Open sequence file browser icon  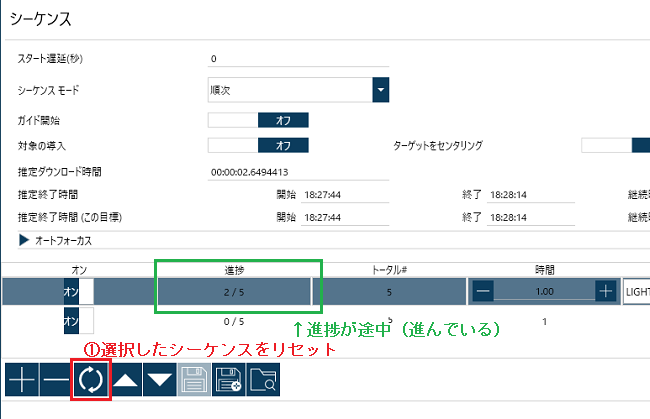point(263,379)
